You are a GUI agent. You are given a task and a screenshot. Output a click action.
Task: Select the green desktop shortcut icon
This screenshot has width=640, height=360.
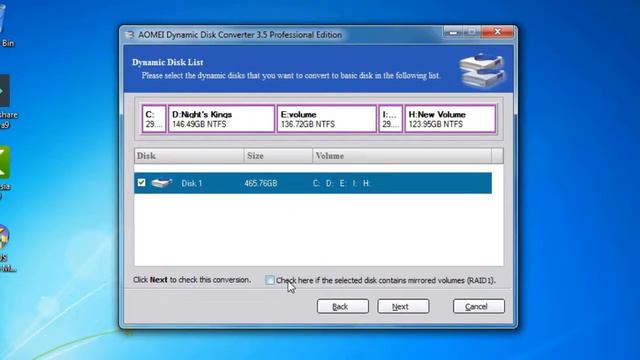4,163
